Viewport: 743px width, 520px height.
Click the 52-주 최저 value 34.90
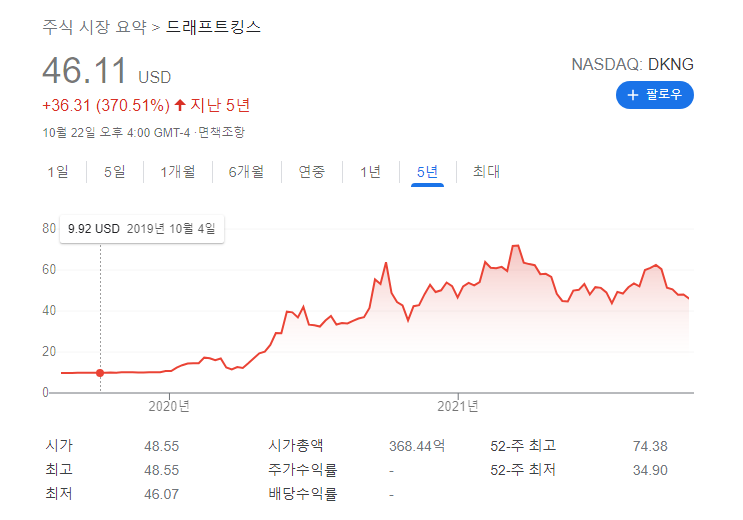click(650, 470)
